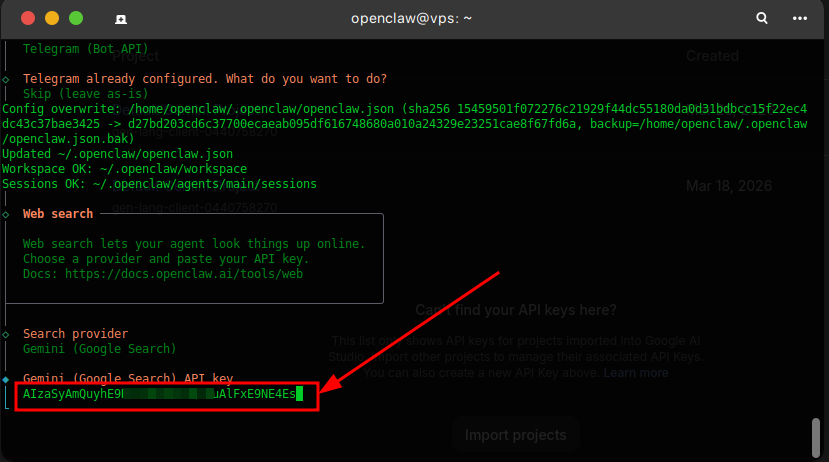Click the Search provider prompt label
Image resolution: width=829 pixels, height=462 pixels.
click(x=75, y=333)
